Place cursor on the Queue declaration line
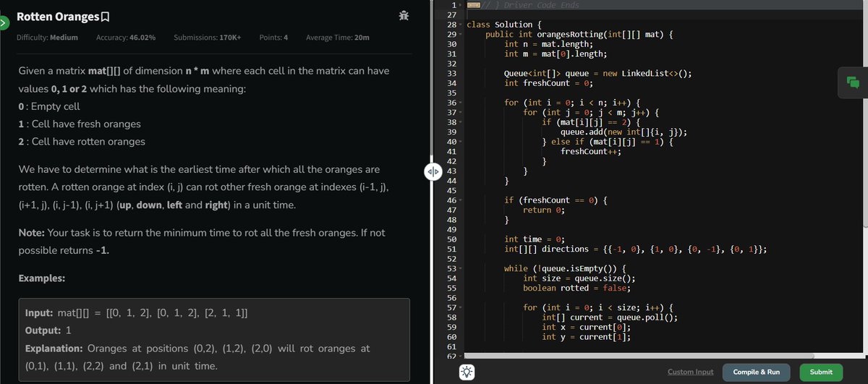This screenshot has width=868, height=384. point(597,74)
